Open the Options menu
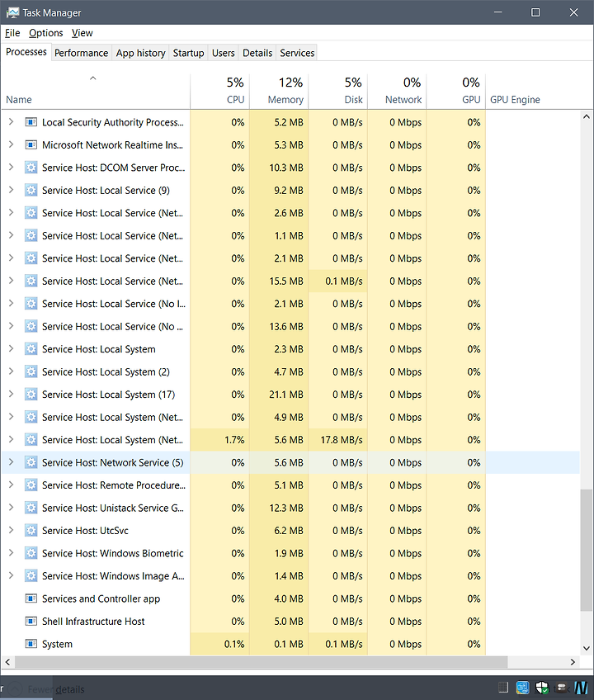Viewport: 594px width, 700px height. [x=46, y=32]
